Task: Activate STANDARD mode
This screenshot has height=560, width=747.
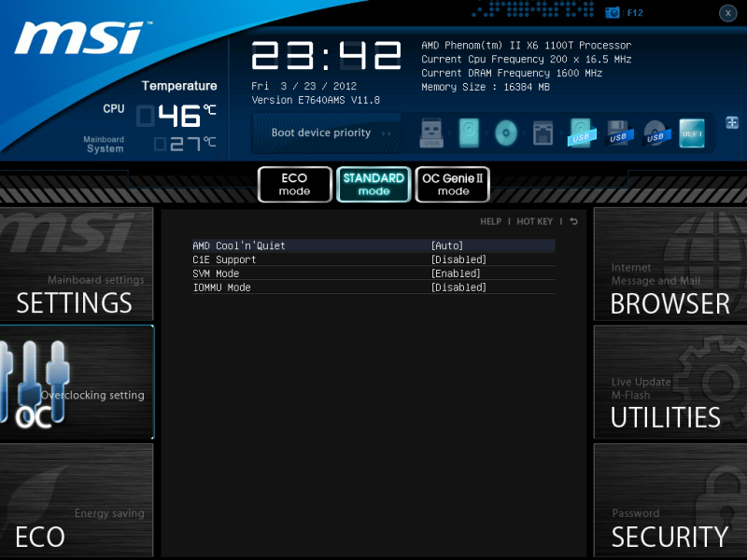Action: tap(373, 184)
